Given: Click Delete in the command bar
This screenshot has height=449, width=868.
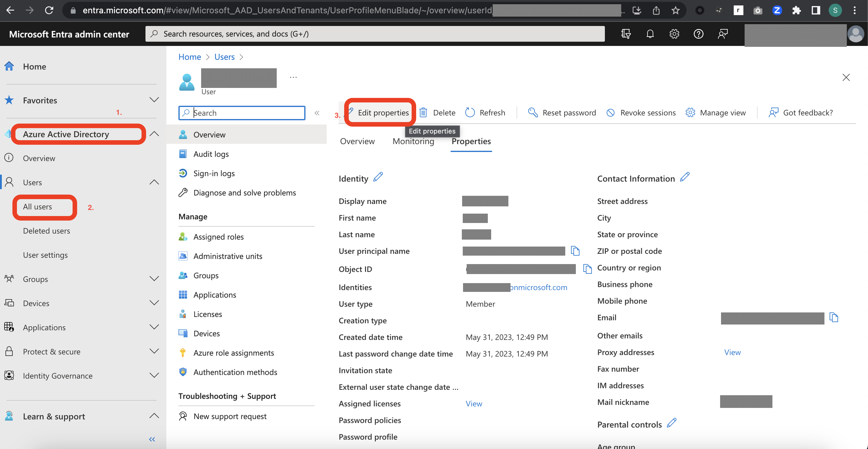Looking at the screenshot, I should (438, 113).
